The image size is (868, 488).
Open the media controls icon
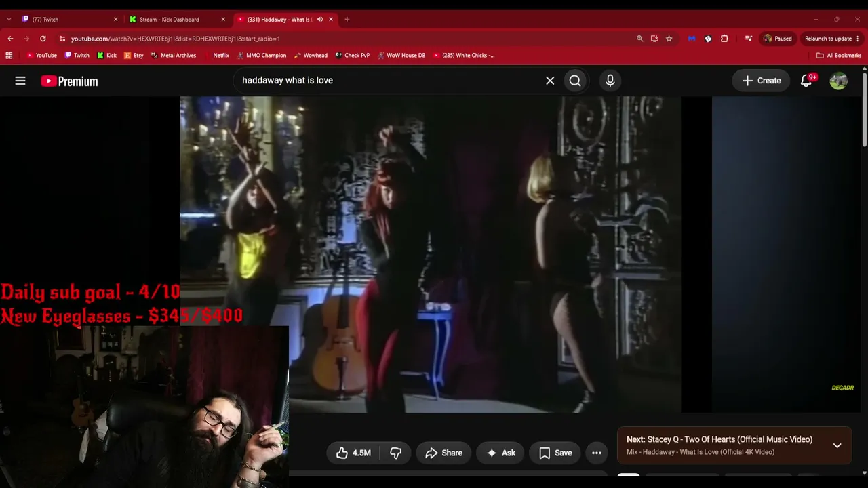[749, 39]
